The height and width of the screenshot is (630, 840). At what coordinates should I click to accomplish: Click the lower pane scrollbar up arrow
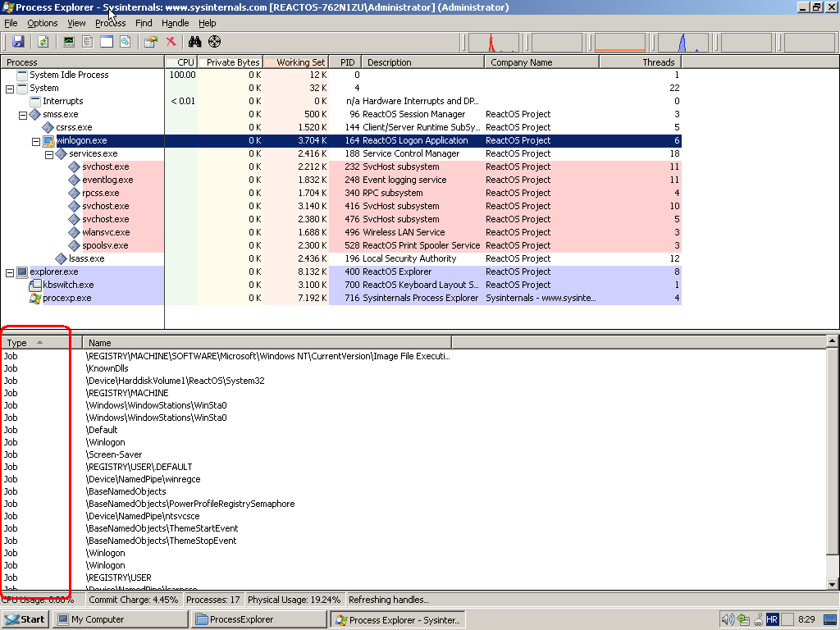click(832, 340)
